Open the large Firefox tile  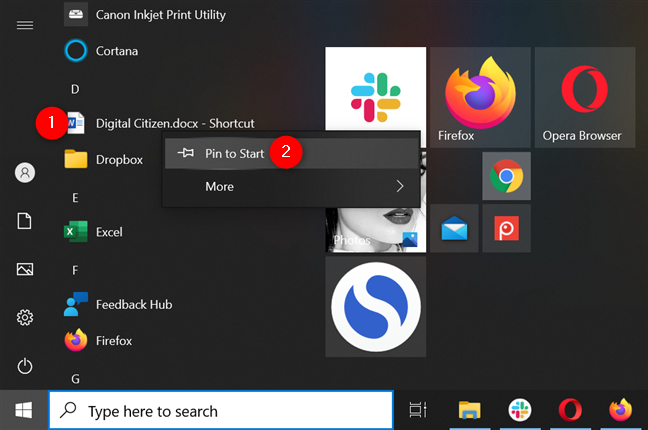coord(480,97)
